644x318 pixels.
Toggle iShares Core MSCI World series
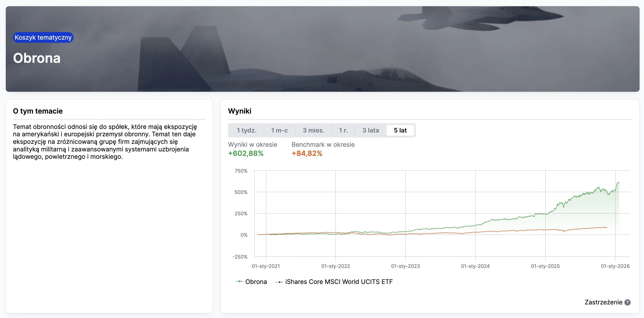pos(339,281)
